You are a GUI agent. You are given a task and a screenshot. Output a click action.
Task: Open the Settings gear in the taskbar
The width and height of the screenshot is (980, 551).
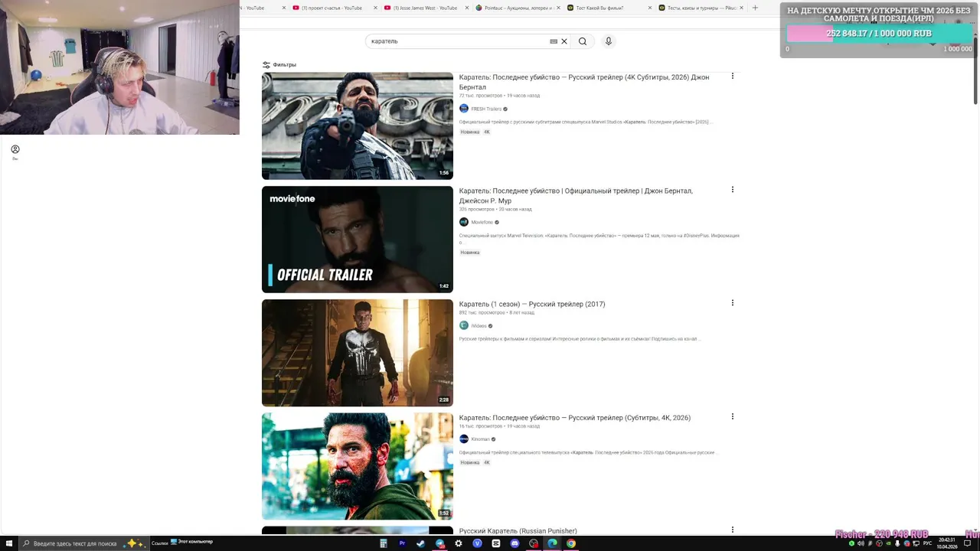[459, 543]
